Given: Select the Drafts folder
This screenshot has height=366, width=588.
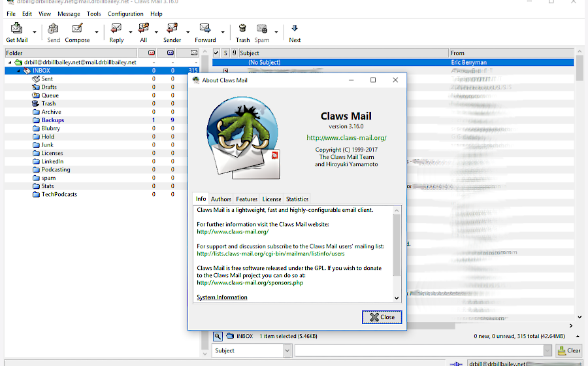Looking at the screenshot, I should coord(49,87).
